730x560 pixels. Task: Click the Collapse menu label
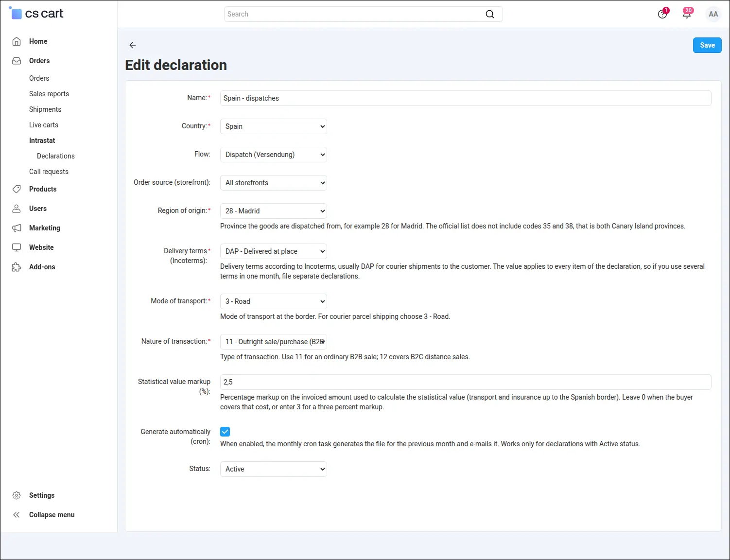click(52, 515)
